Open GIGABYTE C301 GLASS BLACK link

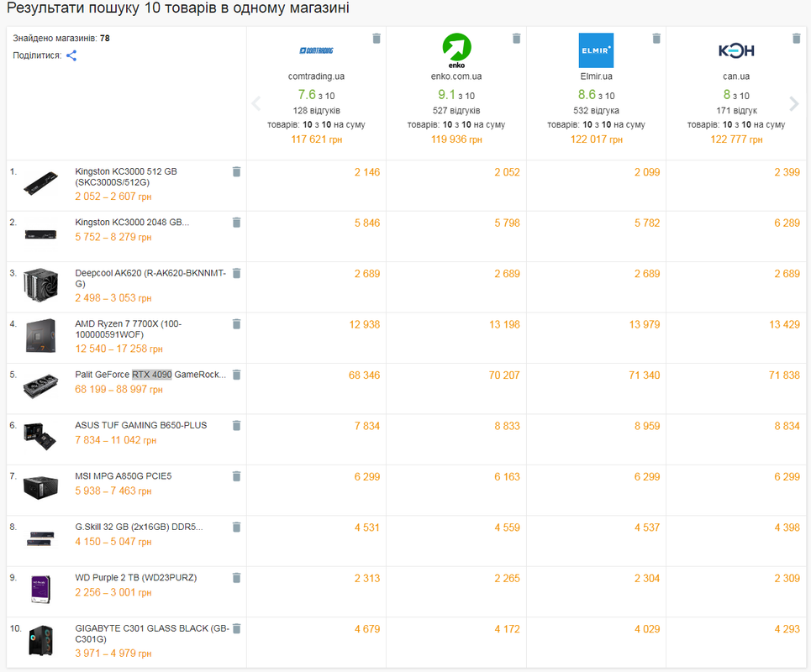click(x=152, y=633)
